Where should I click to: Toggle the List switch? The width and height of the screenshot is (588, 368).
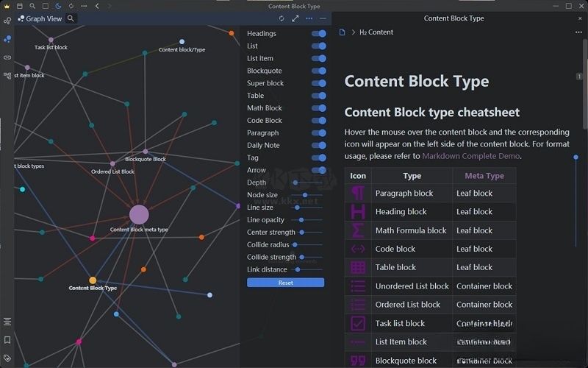[319, 46]
